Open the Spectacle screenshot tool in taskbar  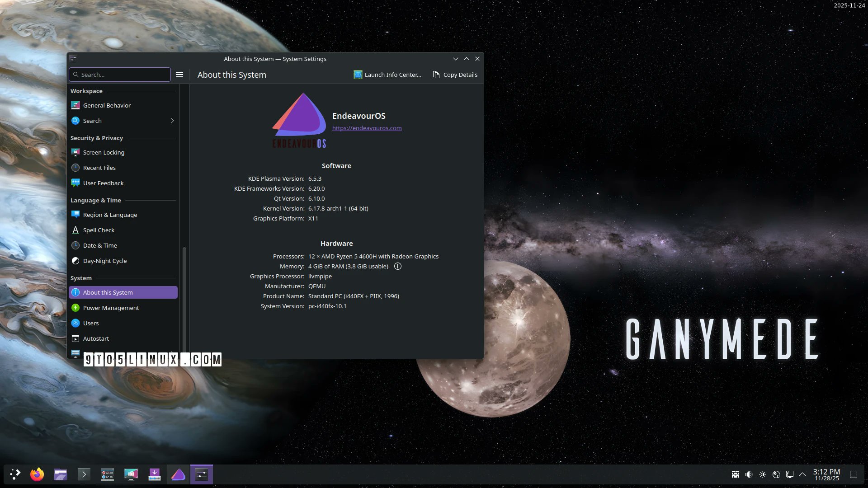(131, 474)
